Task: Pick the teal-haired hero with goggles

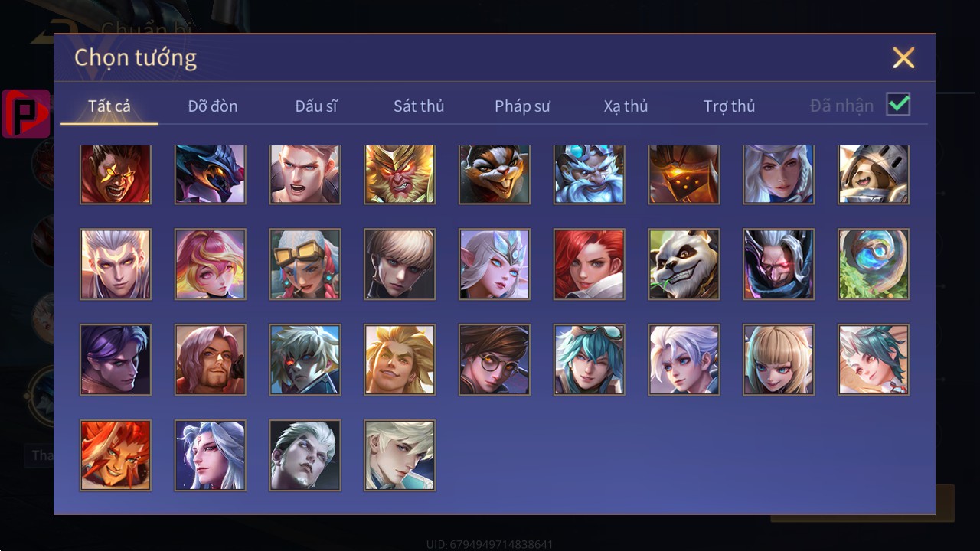Action: coord(589,360)
